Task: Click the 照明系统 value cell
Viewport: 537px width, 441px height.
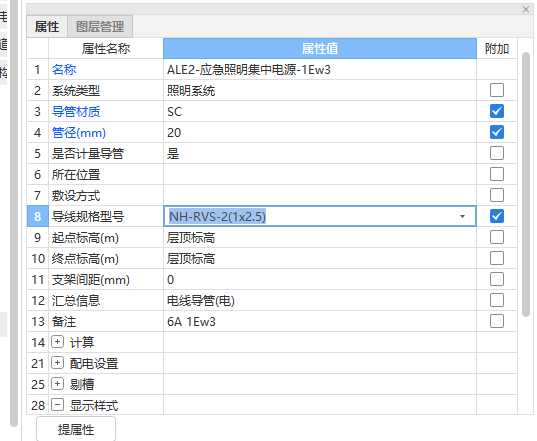Action: 320,90
